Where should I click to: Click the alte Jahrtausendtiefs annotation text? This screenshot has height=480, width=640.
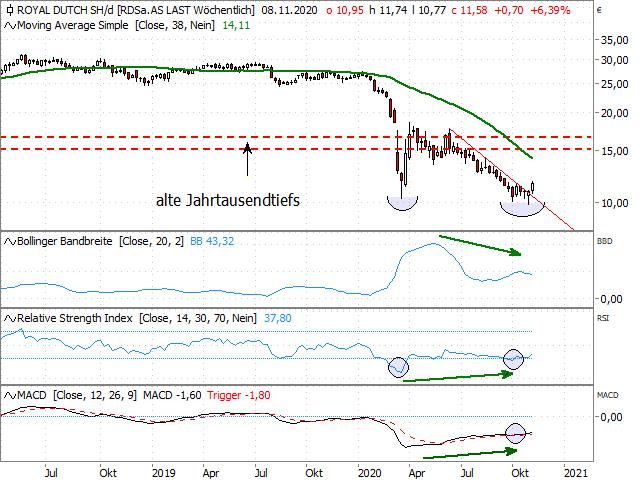tap(228, 200)
